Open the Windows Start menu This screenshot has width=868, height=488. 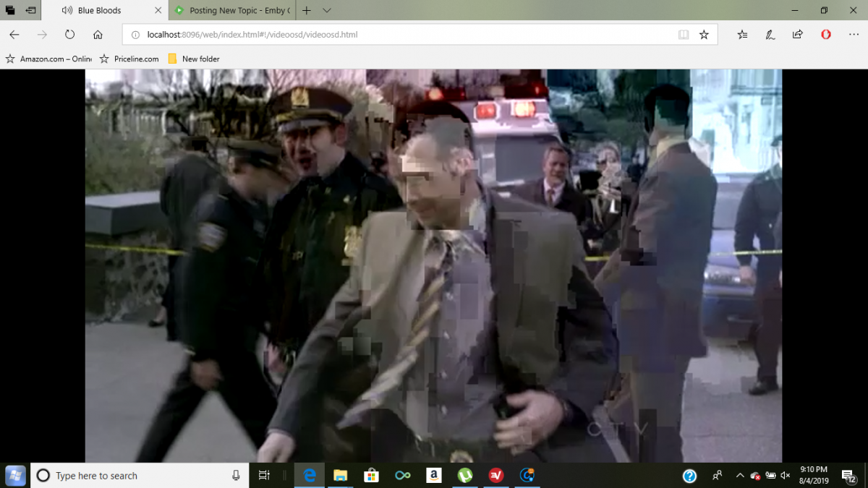pos(15,475)
